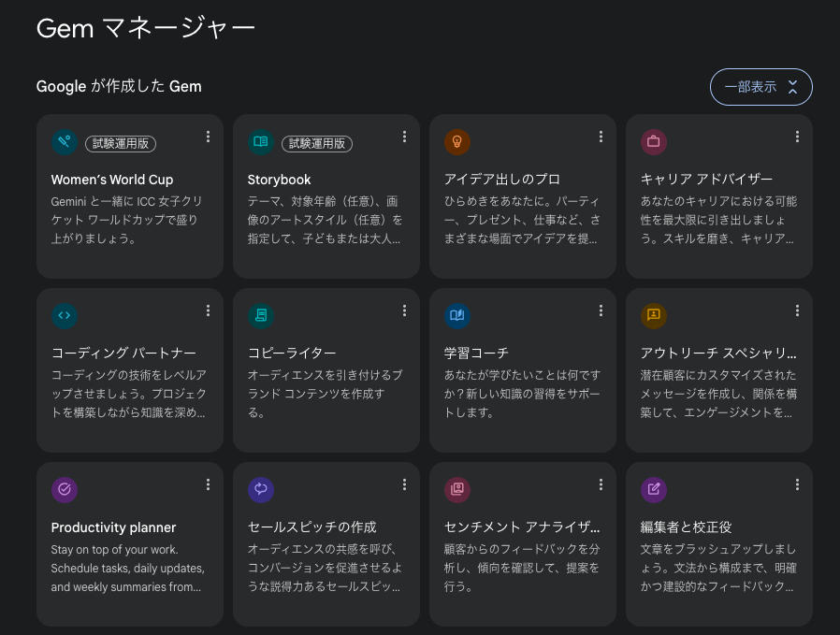Click the Productivity planner checkmark icon
The height and width of the screenshot is (635, 840).
(65, 490)
